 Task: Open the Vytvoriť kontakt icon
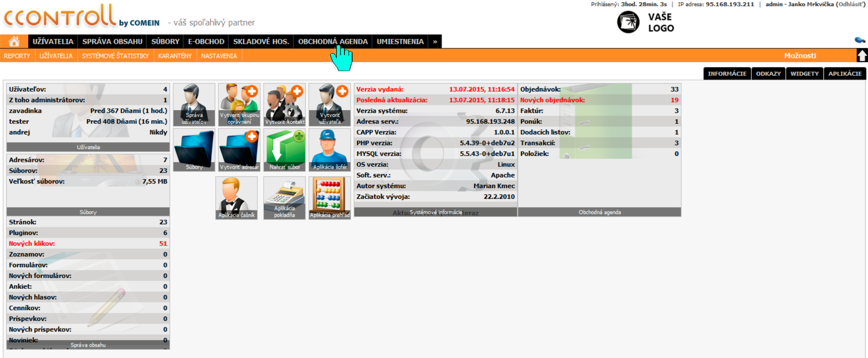pyautogui.click(x=284, y=104)
